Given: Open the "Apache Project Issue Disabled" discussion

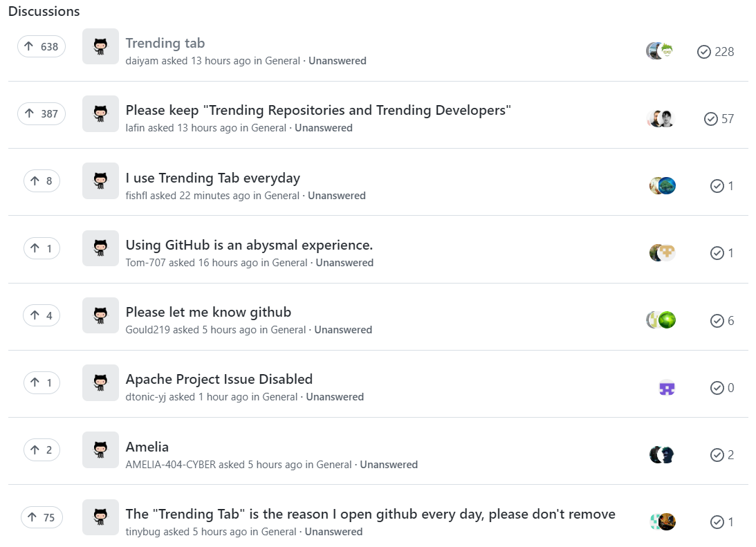Looking at the screenshot, I should click(x=219, y=379).
